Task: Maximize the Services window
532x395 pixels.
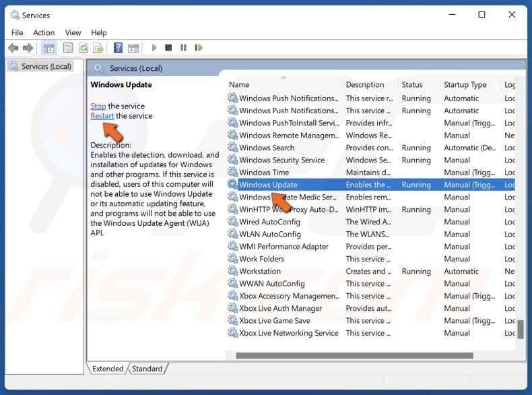Action: [x=481, y=14]
